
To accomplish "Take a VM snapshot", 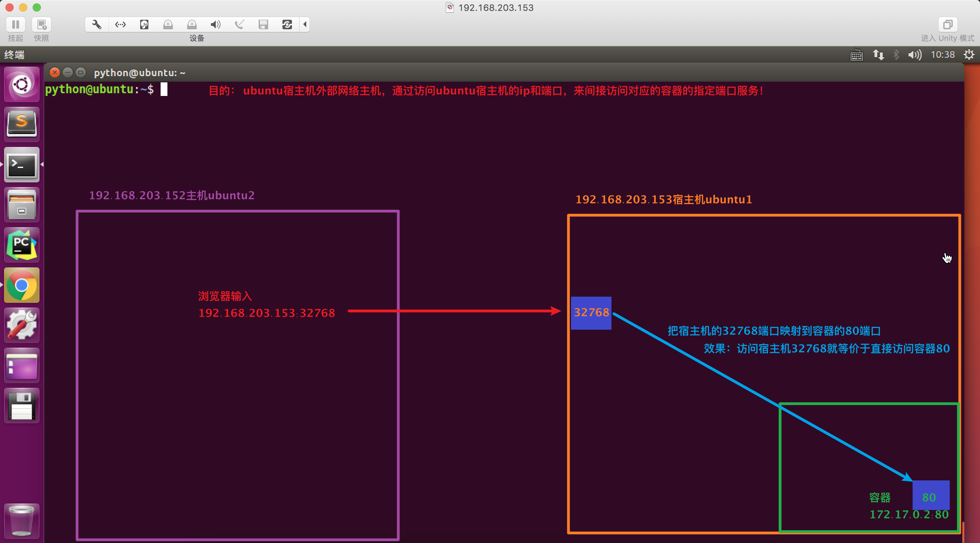I will [42, 25].
